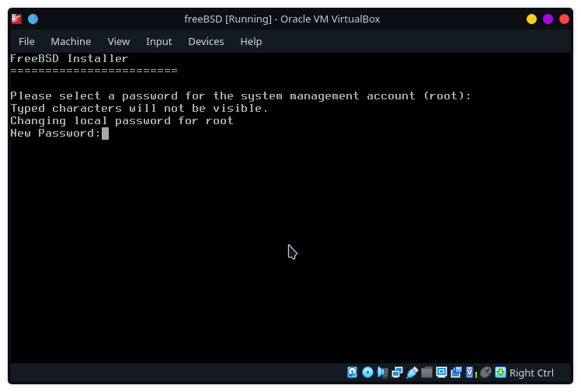Open the Input menu
The image size is (581, 392).
(x=158, y=41)
